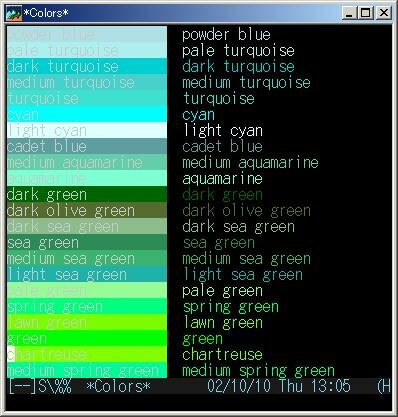
Task: Choose the light cyan white swatch
Action: [87, 130]
